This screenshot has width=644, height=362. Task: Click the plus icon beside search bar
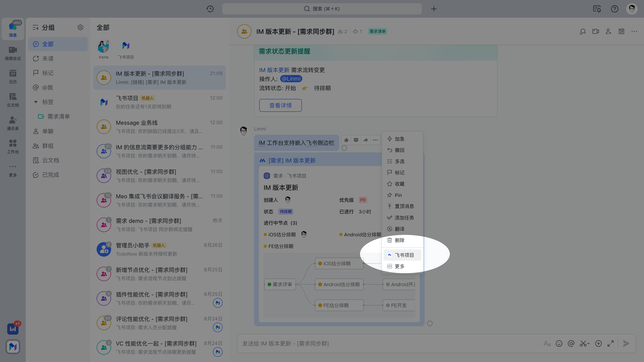point(434,9)
